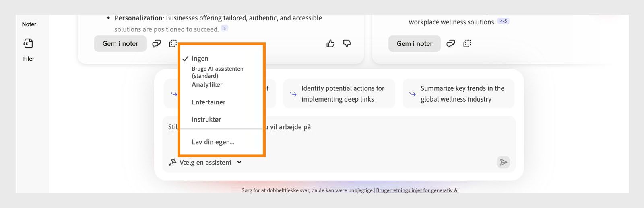Viewport: 644px width, 208px height.
Task: Click chat bubble icon in right card
Action: coord(451,43)
